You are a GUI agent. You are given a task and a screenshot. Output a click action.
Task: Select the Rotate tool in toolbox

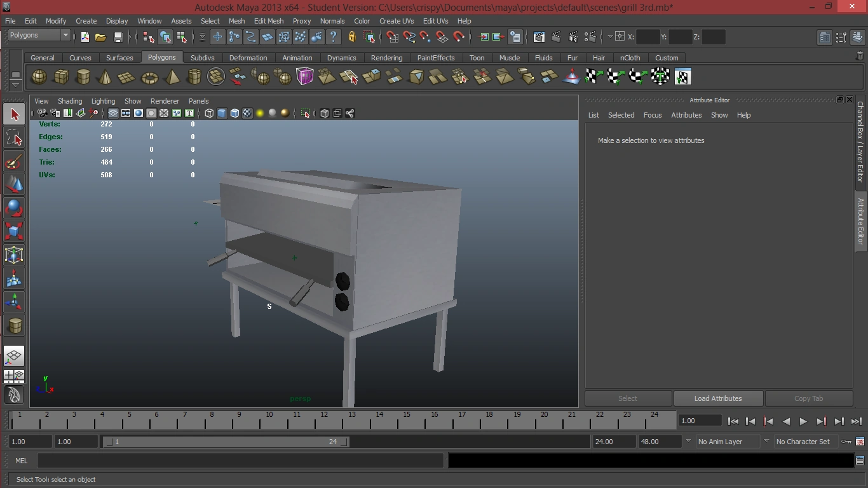point(14,208)
